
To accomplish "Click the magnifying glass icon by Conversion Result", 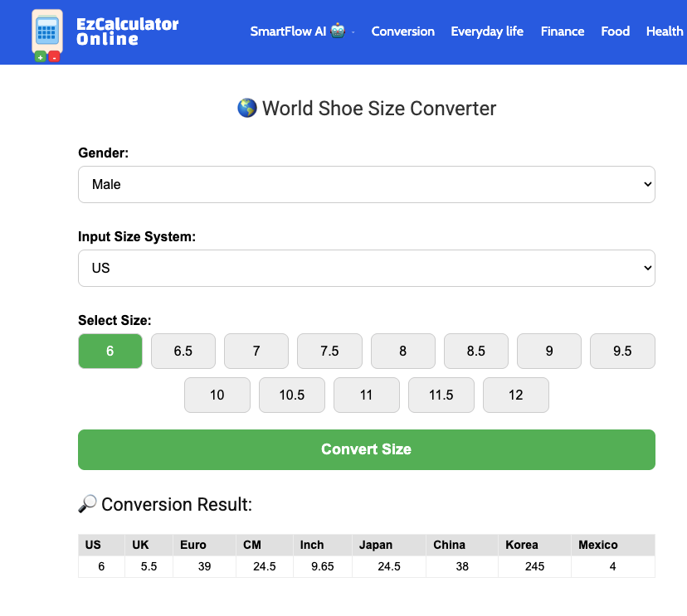I will [87, 504].
